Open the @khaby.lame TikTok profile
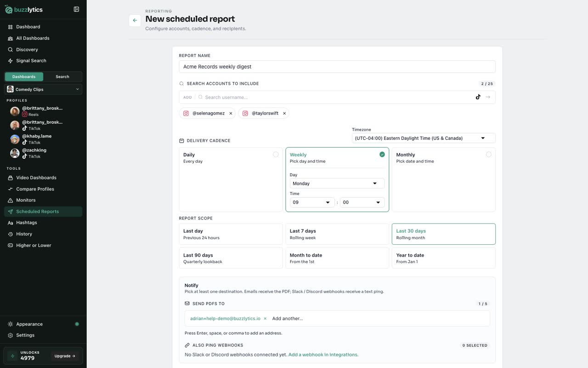Screen dimensions: 588x368 (43, 139)
